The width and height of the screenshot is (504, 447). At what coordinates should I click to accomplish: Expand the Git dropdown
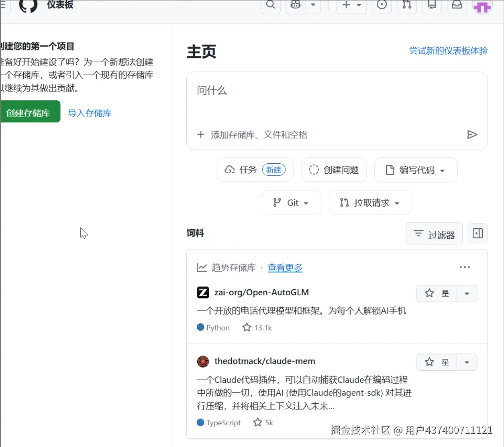coord(291,203)
